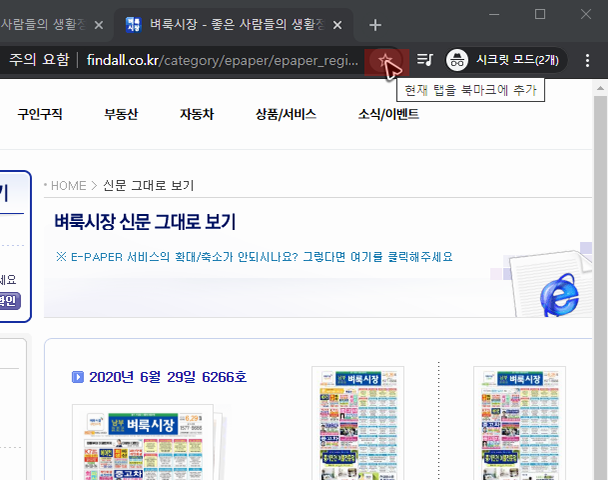608x480 pixels.
Task: Bookmark this tab with the star icon
Action: click(385, 60)
